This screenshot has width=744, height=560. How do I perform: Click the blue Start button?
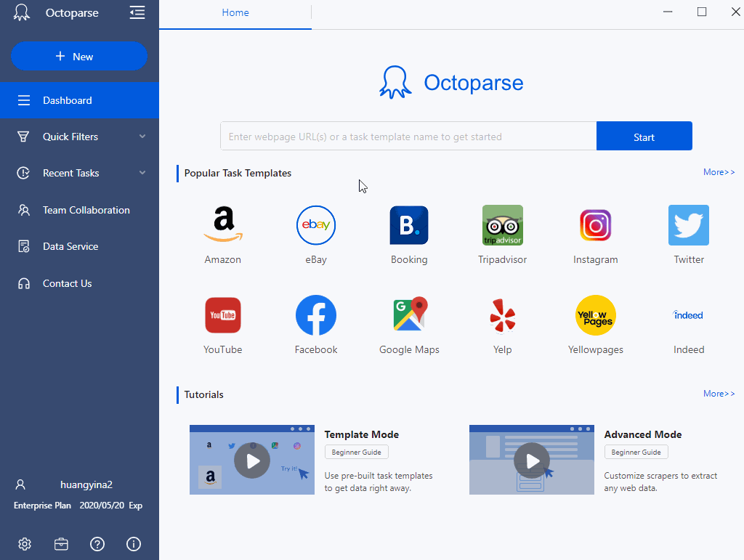click(644, 136)
